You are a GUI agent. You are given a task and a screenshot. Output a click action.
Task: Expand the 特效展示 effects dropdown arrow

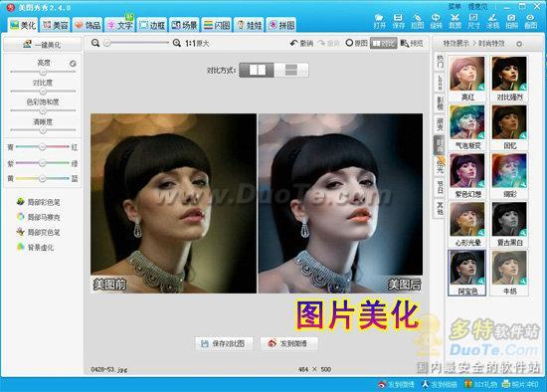pyautogui.click(x=519, y=44)
